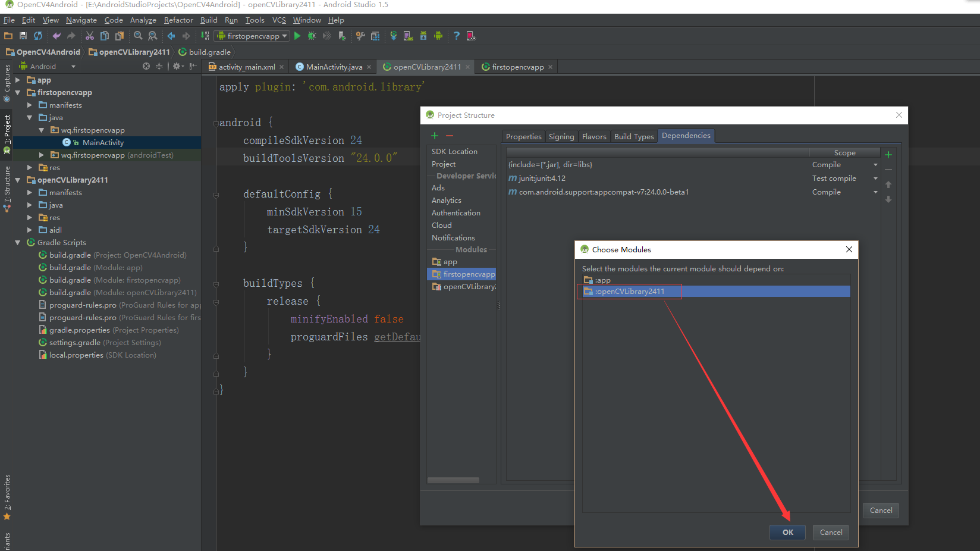This screenshot has height=551, width=980.
Task: Click the Help question mark icon
Action: pos(457,36)
